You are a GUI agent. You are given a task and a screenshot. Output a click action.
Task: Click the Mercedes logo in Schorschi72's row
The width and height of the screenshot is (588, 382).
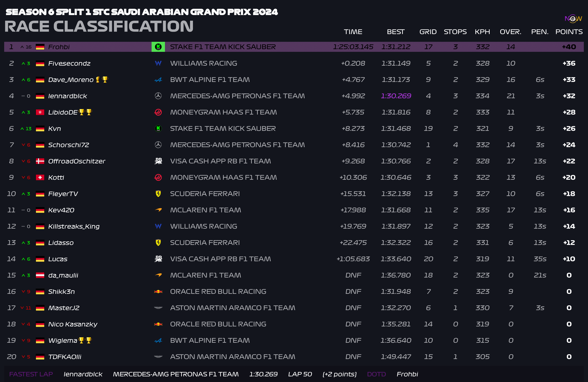[x=158, y=145]
